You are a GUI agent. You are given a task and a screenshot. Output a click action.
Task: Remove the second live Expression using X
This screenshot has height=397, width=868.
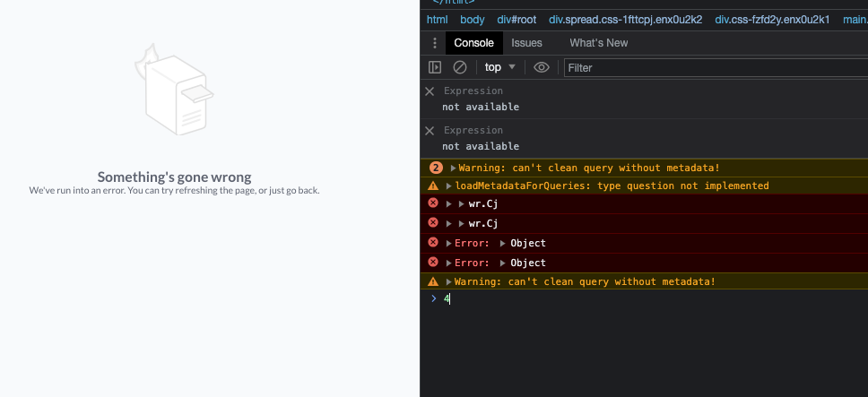pyautogui.click(x=430, y=131)
